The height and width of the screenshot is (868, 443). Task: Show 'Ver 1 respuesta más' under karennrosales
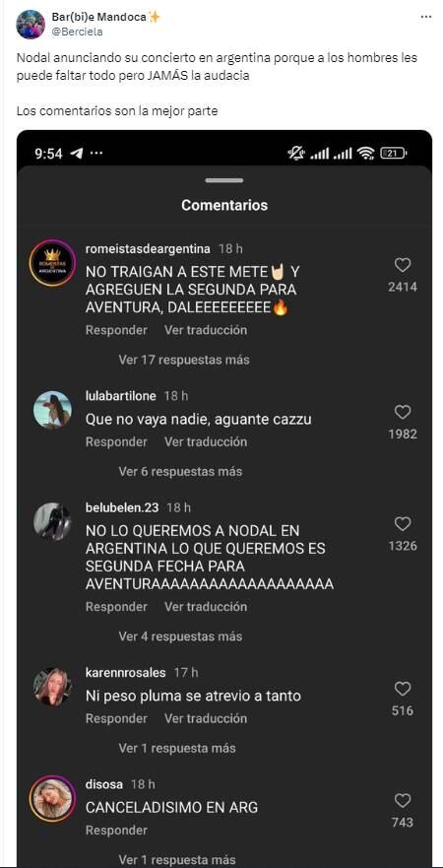[177, 749]
